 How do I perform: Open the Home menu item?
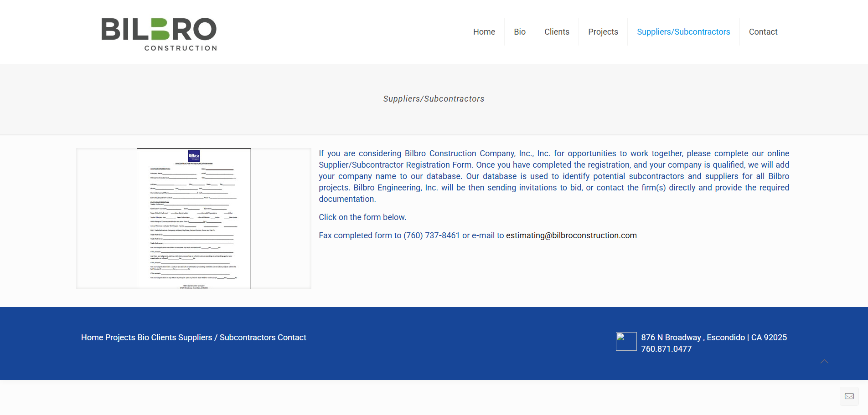tap(484, 32)
